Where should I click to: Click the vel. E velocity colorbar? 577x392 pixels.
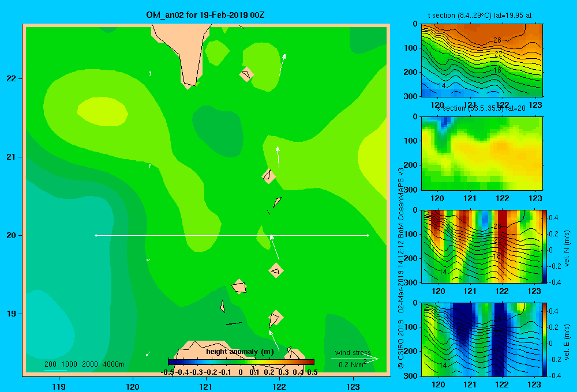(545, 340)
